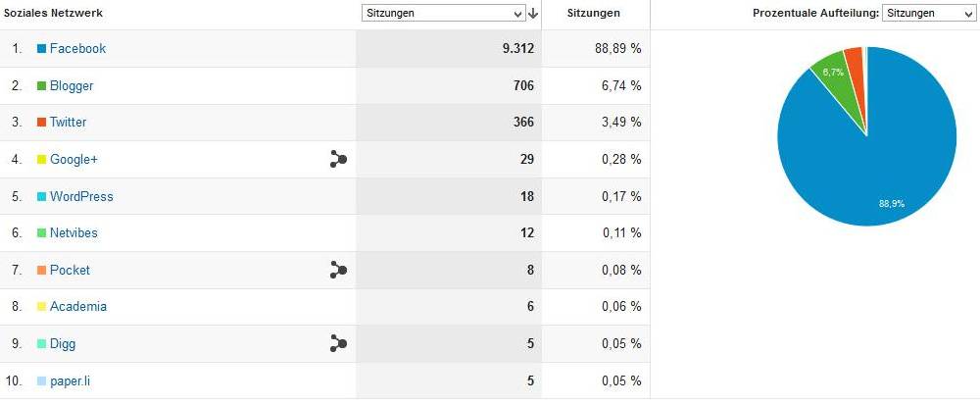Click the Netvibes network link
980x405 pixels.
73,233
